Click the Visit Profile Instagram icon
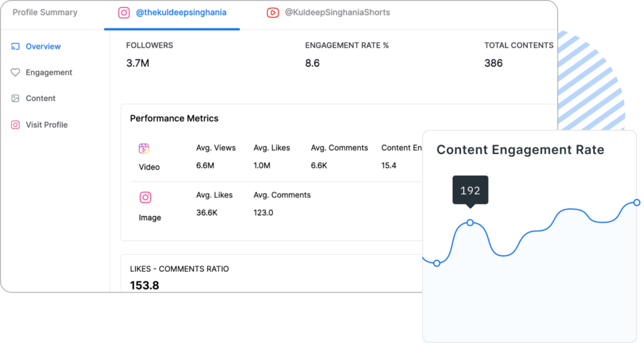 click(x=15, y=125)
